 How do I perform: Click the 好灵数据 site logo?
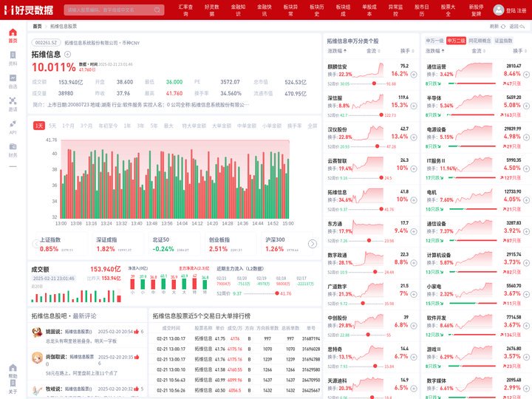coord(29,10)
